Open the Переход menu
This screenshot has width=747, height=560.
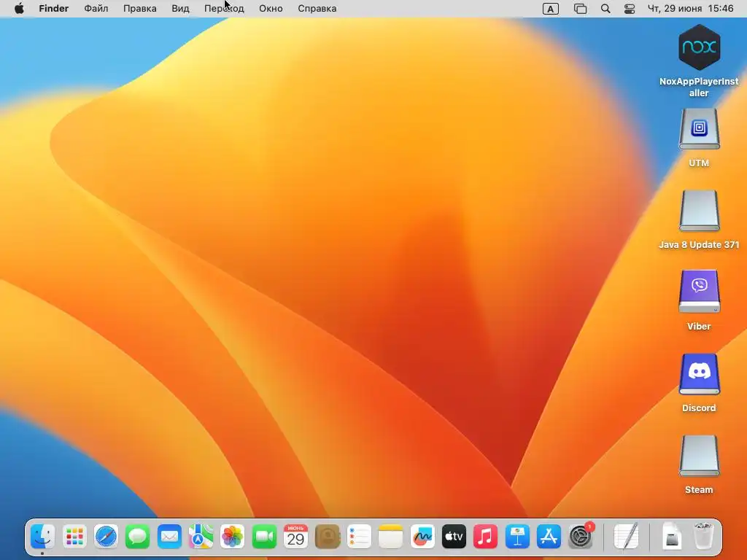(224, 9)
